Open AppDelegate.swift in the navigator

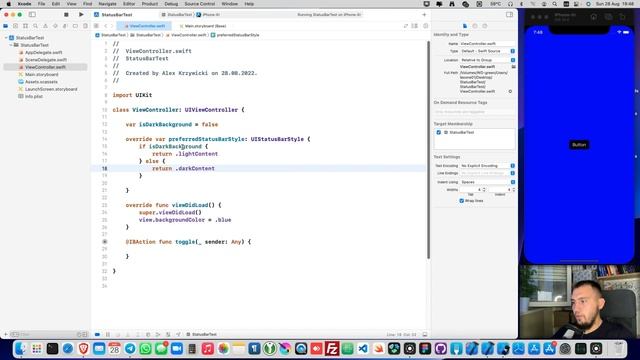[x=43, y=52]
